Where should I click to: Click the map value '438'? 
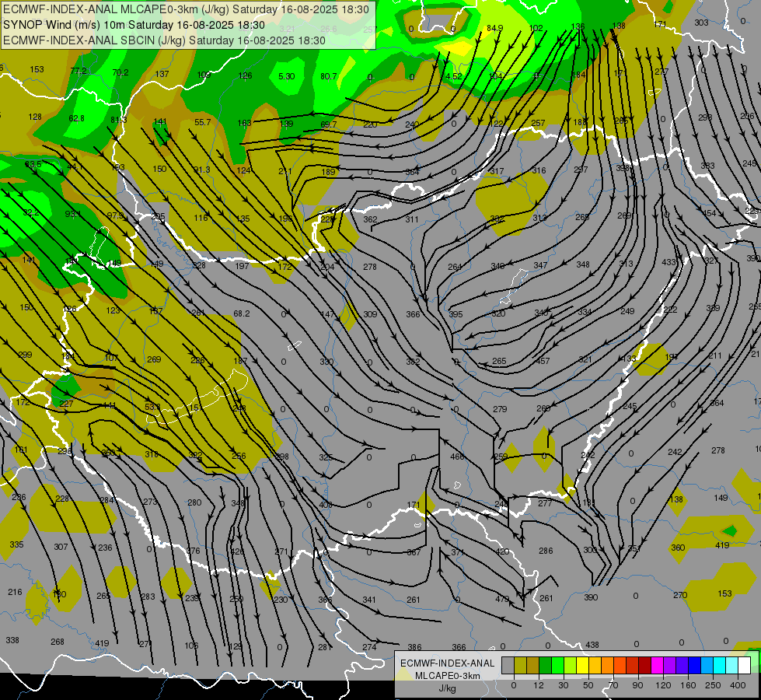tap(592, 645)
